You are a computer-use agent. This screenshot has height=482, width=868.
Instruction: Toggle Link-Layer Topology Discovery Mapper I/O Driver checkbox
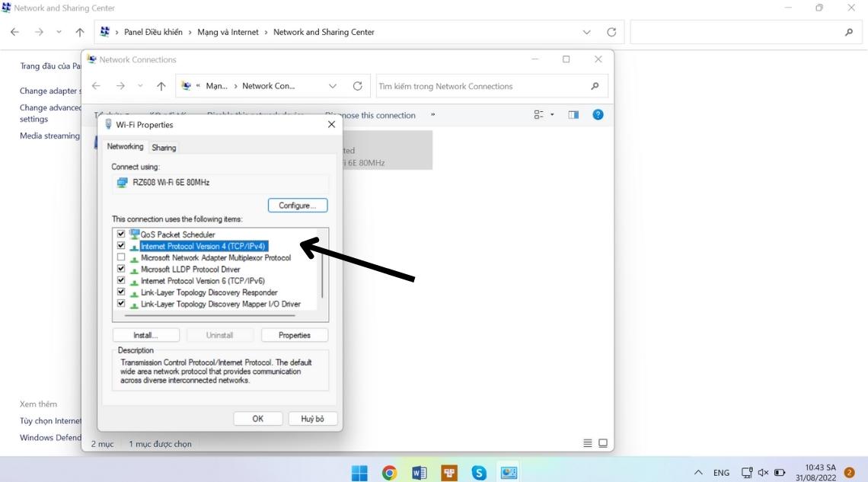click(120, 303)
